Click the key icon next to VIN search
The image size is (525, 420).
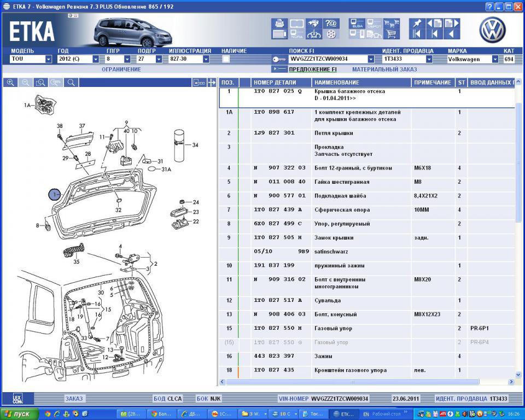278,59
